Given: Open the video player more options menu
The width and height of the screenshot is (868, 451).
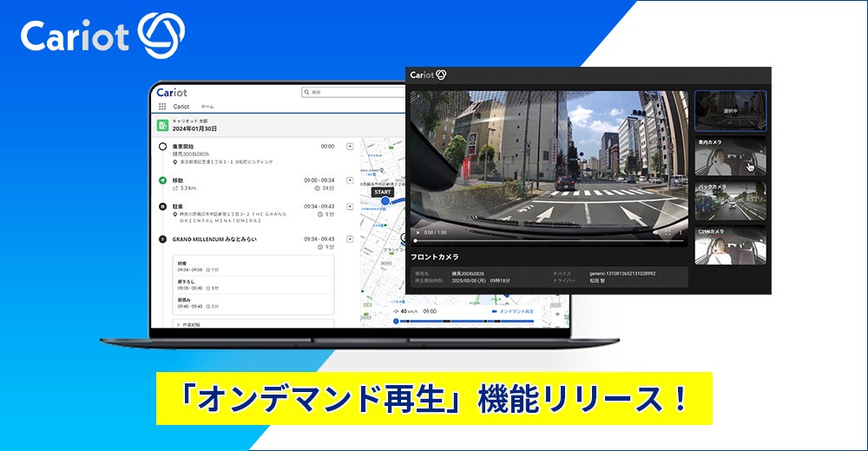Looking at the screenshot, I should click(681, 233).
